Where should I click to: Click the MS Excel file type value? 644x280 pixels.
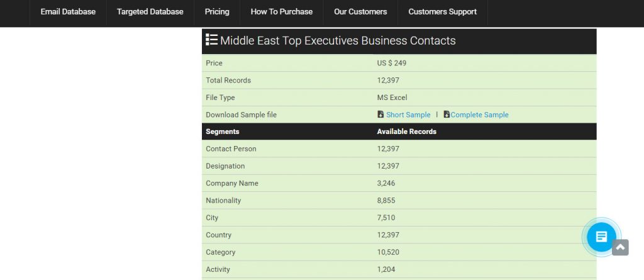point(392,98)
